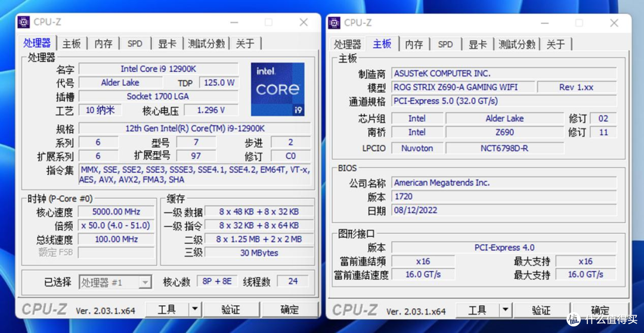644x333 pixels.
Task: Click L1 data cache 8 x 48 KB + 8 x 32 KB
Action: pyautogui.click(x=259, y=212)
